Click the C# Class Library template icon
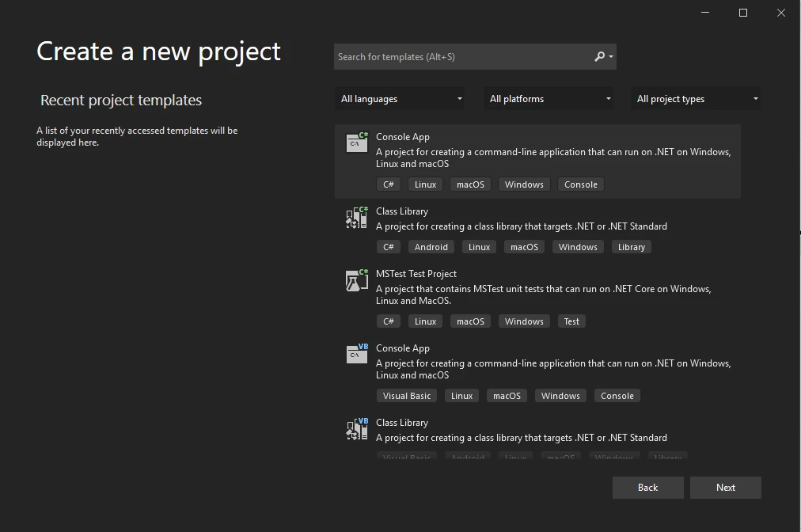This screenshot has width=801, height=532. click(x=357, y=217)
